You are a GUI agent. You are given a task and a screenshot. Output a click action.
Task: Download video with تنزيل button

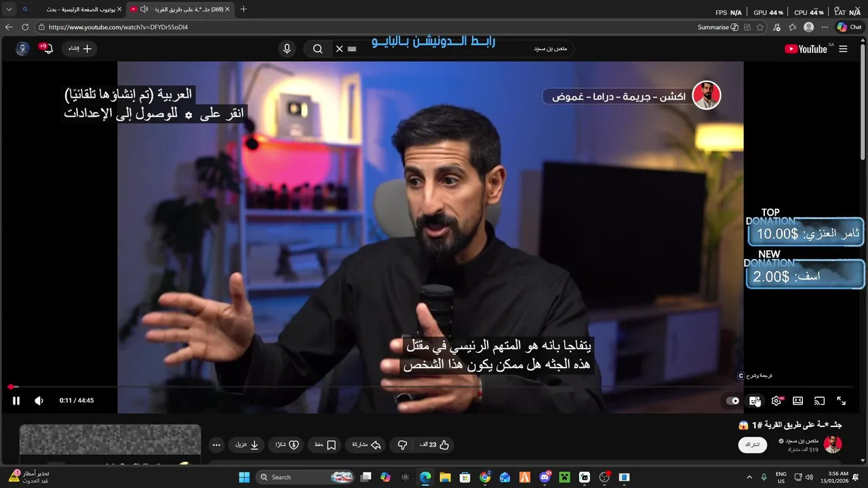[x=247, y=445]
